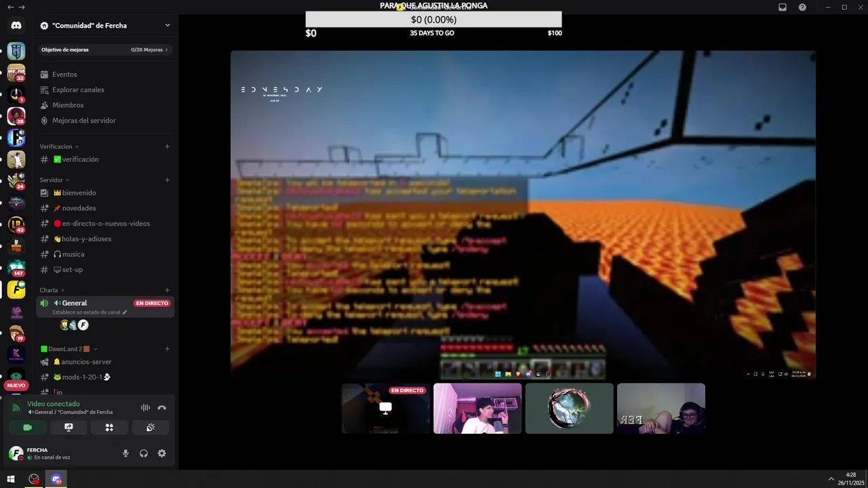This screenshot has height=488, width=868.
Task: Go back with the left arrow
Action: (x=10, y=7)
